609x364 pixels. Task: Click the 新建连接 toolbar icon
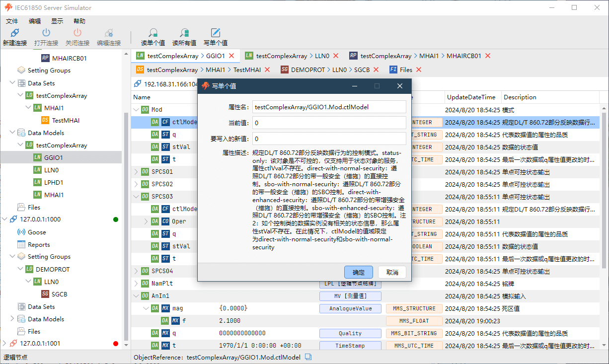(14, 33)
